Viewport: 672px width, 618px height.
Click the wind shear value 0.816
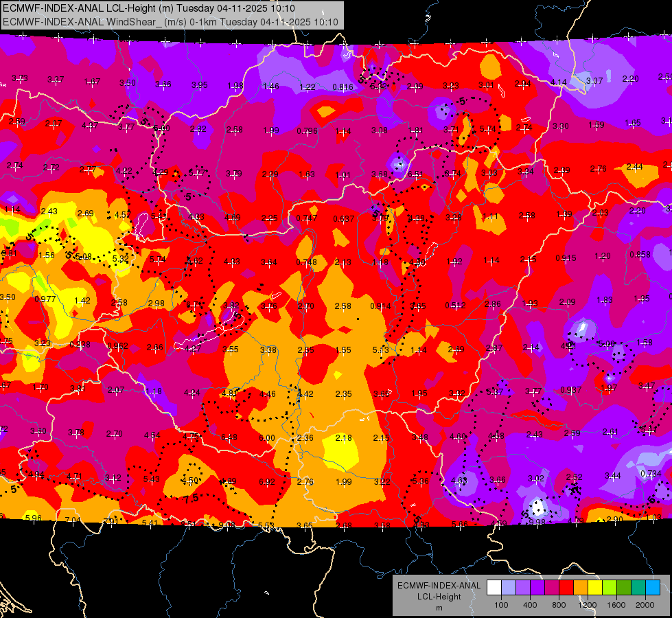pyautogui.click(x=343, y=87)
